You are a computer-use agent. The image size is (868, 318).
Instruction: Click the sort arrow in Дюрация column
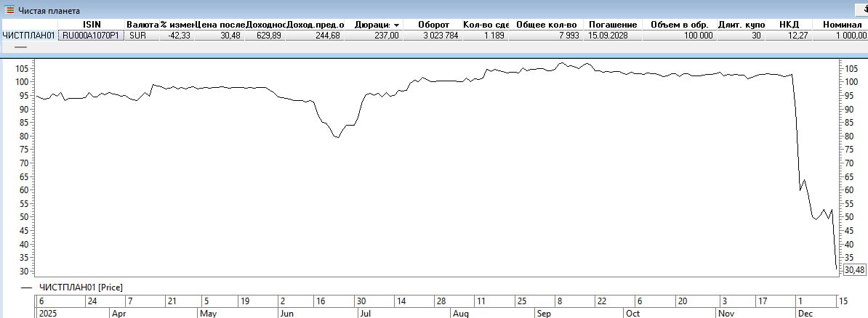click(x=396, y=25)
